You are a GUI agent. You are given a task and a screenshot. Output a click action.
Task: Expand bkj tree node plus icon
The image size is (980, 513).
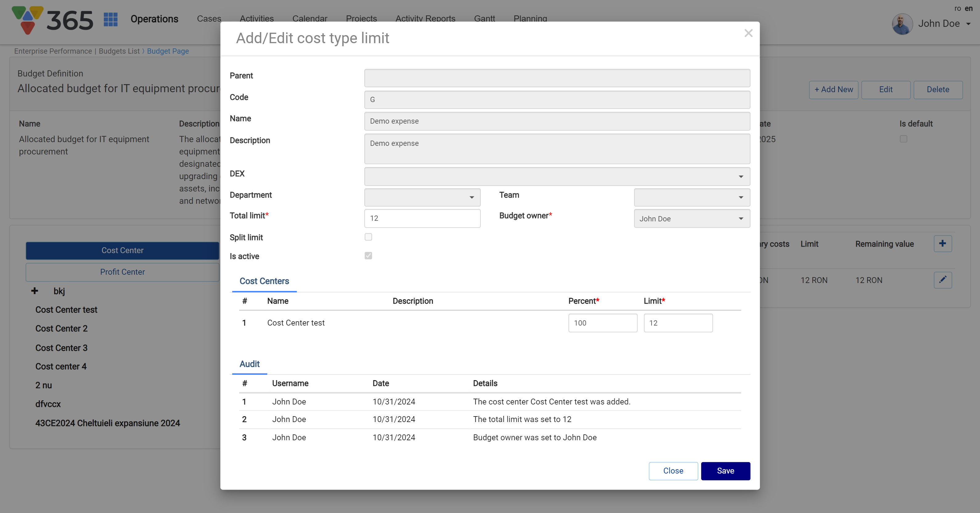tap(35, 291)
